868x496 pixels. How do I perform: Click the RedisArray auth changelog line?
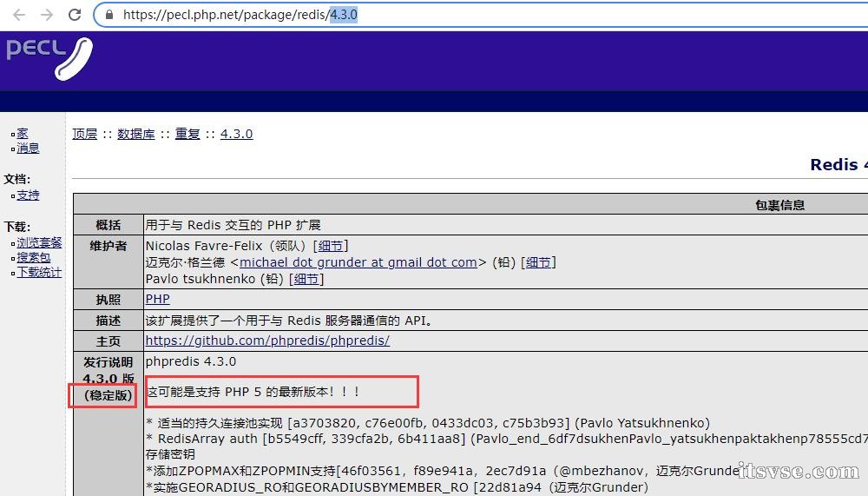[507, 439]
